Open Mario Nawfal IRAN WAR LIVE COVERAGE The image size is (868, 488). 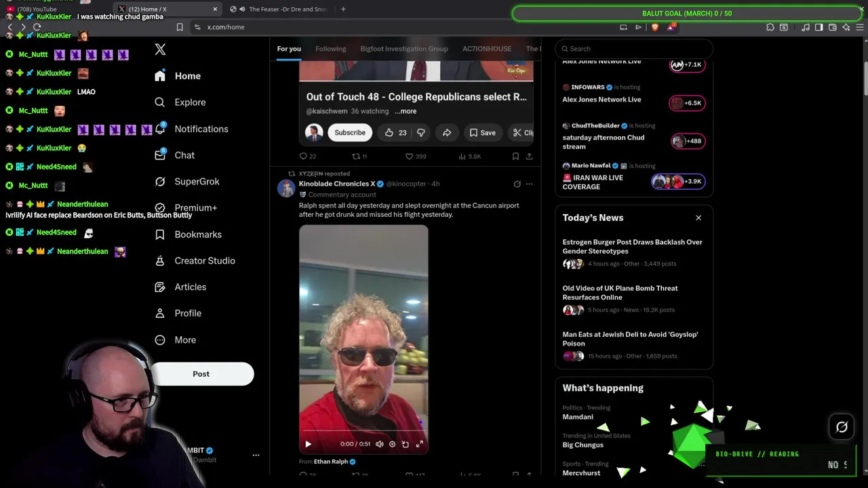[x=633, y=177]
